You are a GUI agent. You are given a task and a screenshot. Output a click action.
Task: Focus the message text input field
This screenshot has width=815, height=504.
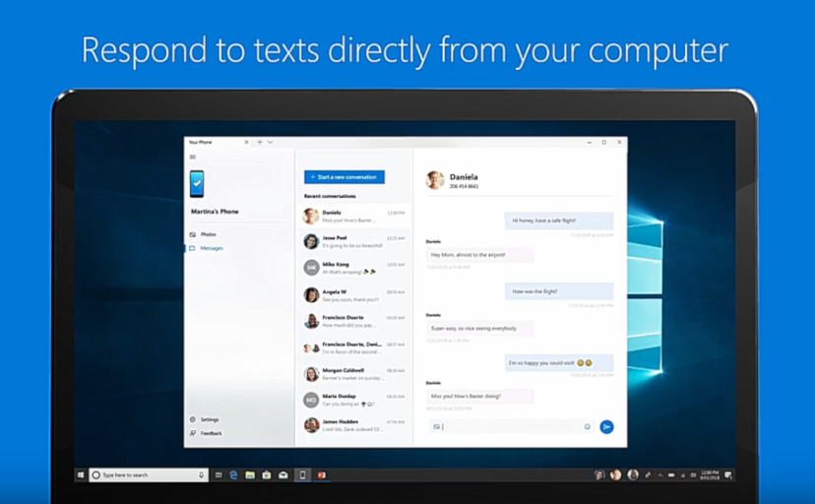[x=512, y=426]
